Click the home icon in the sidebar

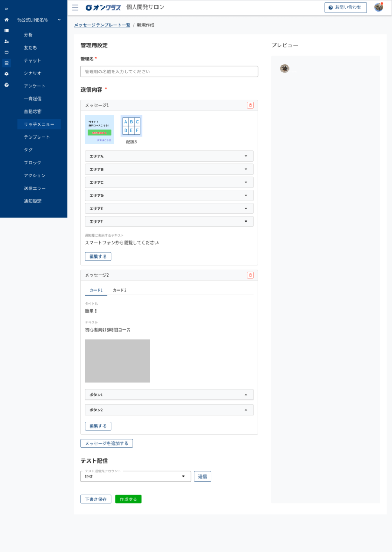tap(6, 20)
